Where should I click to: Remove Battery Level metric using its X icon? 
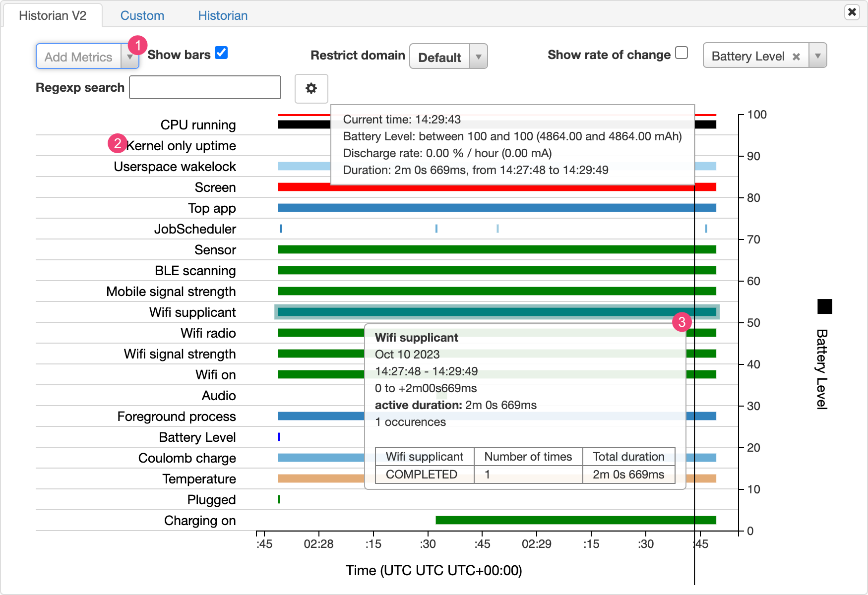(796, 56)
